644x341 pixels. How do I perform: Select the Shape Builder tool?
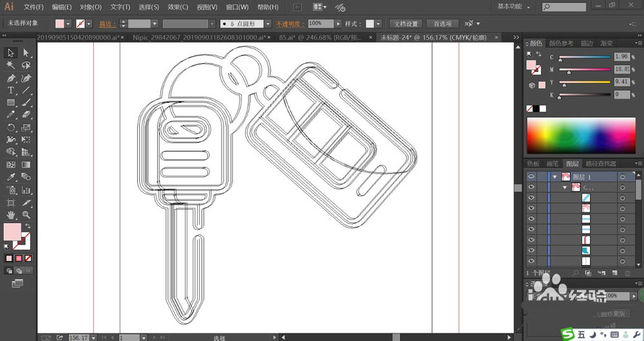[11, 152]
